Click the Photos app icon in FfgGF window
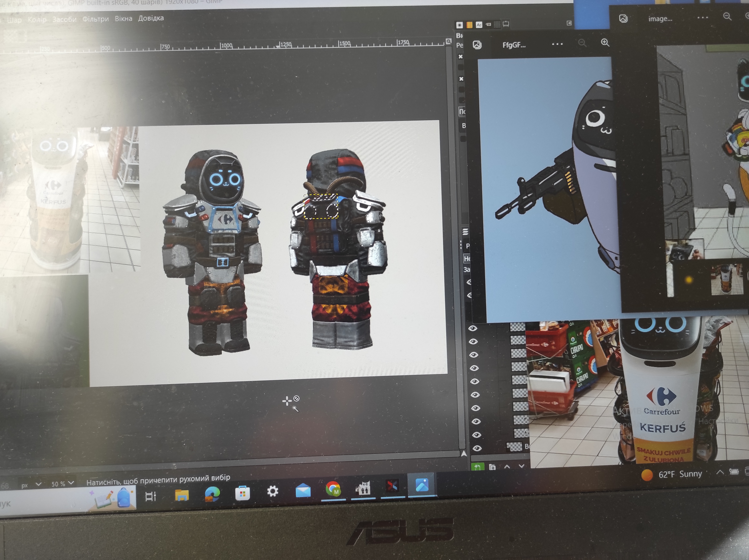 coord(477,45)
